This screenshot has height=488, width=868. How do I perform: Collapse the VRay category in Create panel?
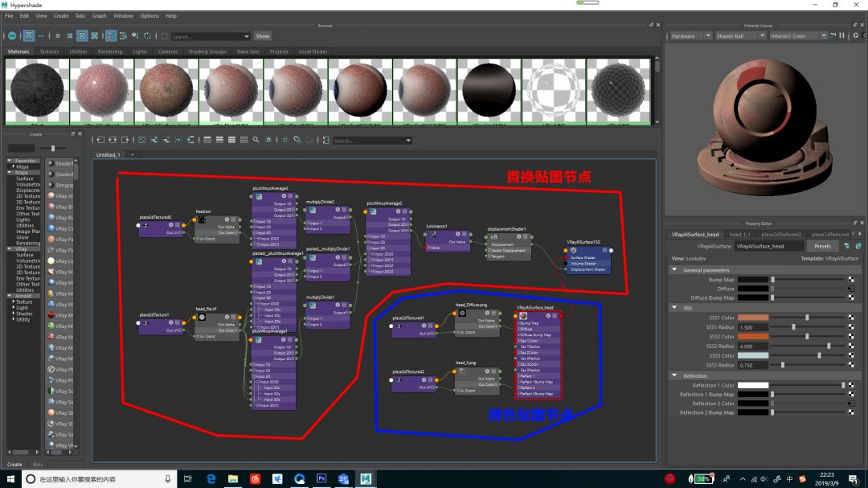(10, 248)
